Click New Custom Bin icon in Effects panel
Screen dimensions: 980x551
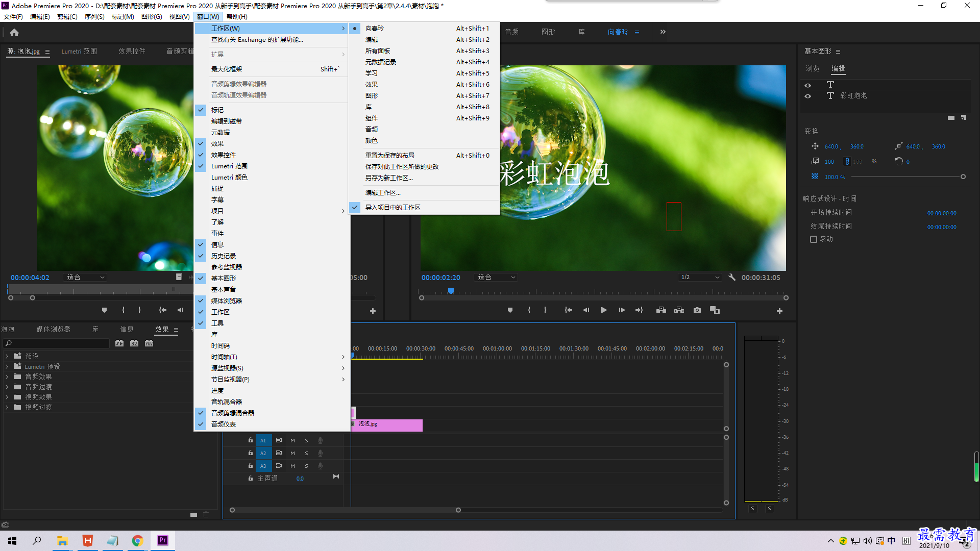tap(193, 514)
